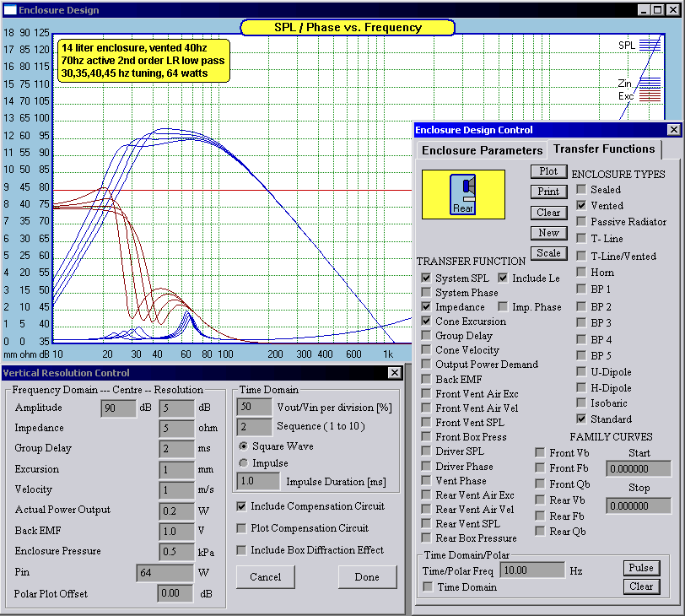Toggle the Standard enclosure checkbox
685x616 pixels.
[x=581, y=419]
